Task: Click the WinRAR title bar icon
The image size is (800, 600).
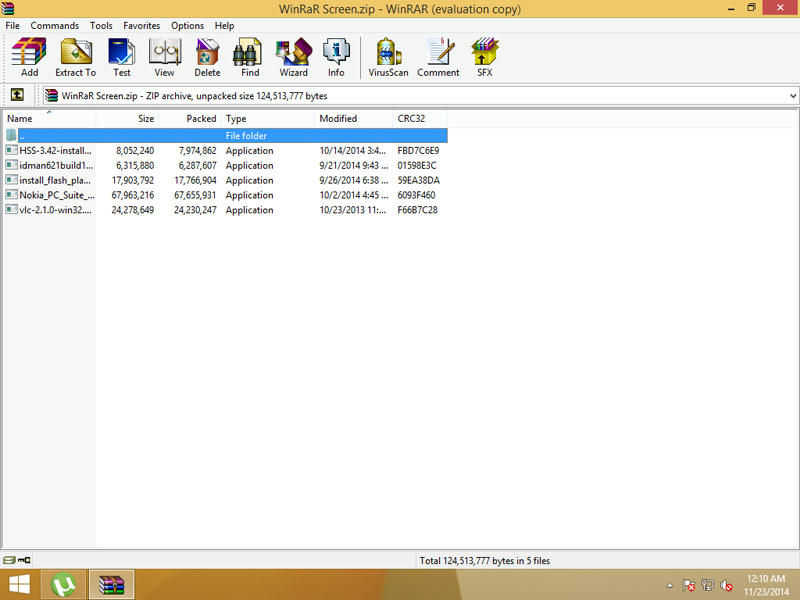Action: [x=8, y=8]
